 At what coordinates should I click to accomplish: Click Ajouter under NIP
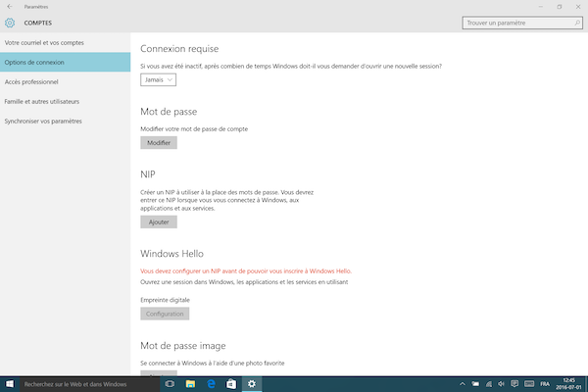[x=159, y=222]
